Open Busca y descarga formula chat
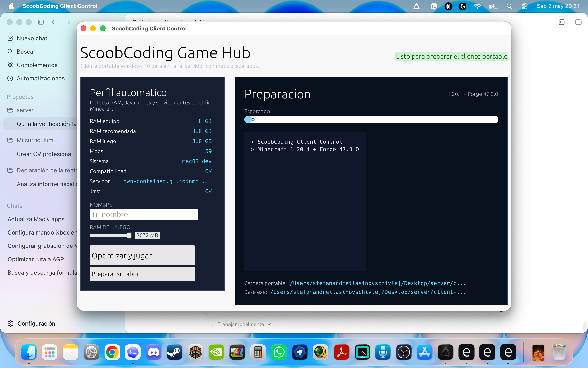The width and height of the screenshot is (588, 368). [42, 273]
